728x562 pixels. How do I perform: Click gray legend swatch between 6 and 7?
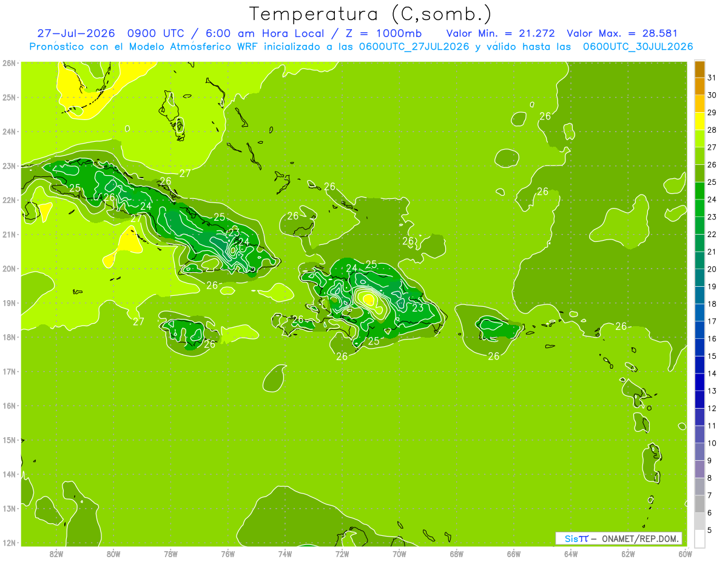(x=699, y=504)
